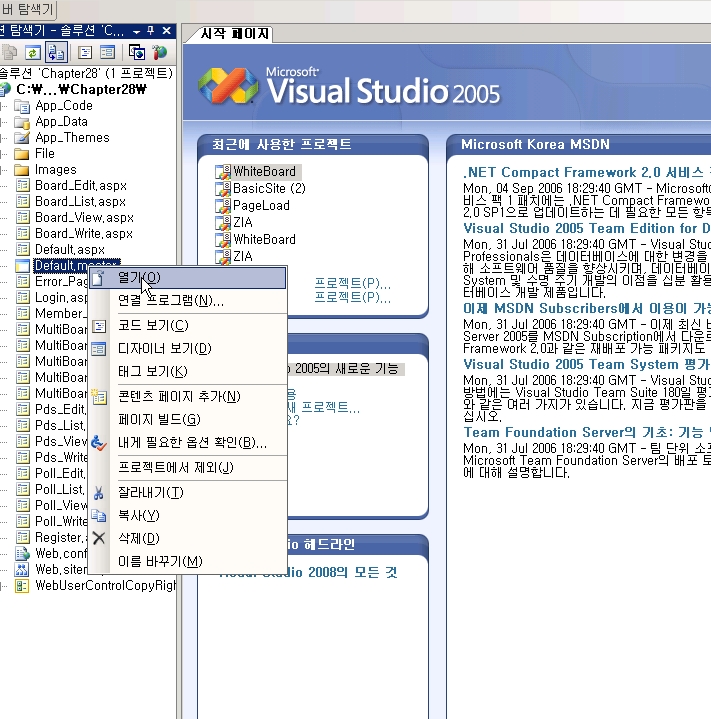
Task: Click Default.master file icon in tree
Action: point(22,266)
